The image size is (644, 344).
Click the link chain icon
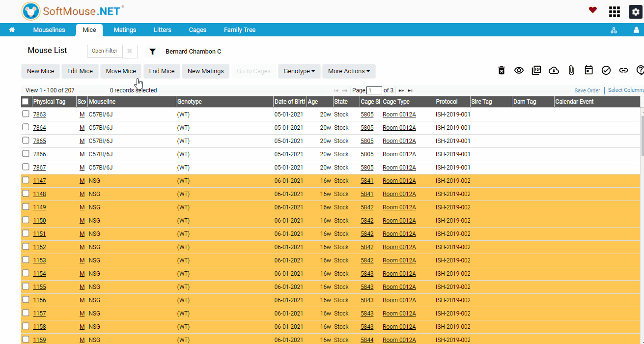pos(623,71)
